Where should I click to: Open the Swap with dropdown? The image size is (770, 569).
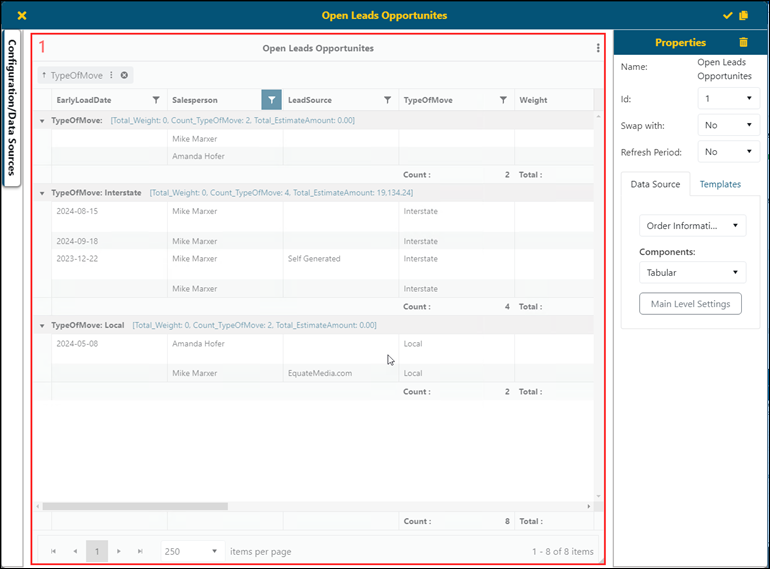coord(728,126)
